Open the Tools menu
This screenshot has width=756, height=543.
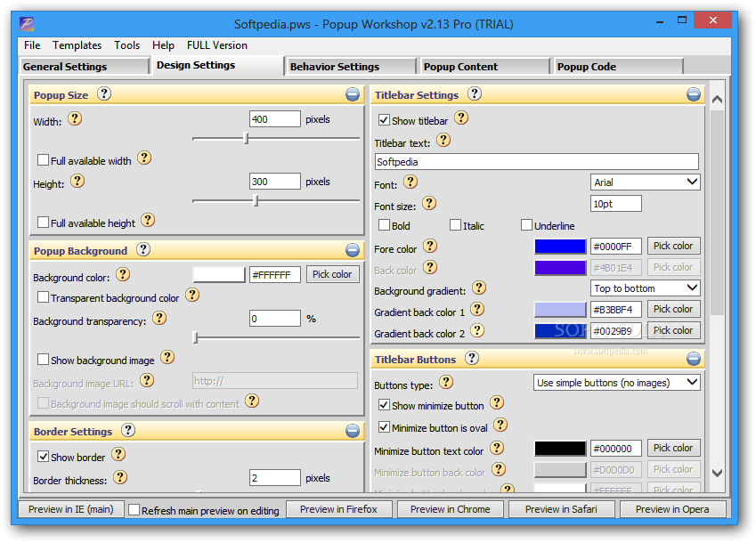click(x=126, y=45)
